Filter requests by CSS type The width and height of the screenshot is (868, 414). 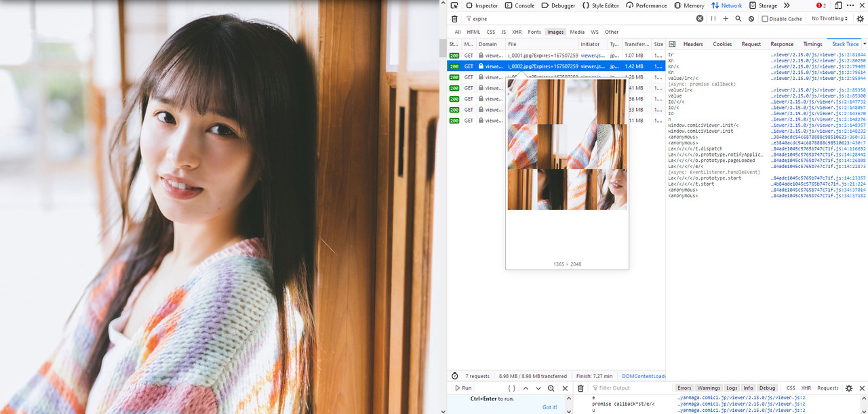[x=491, y=32]
